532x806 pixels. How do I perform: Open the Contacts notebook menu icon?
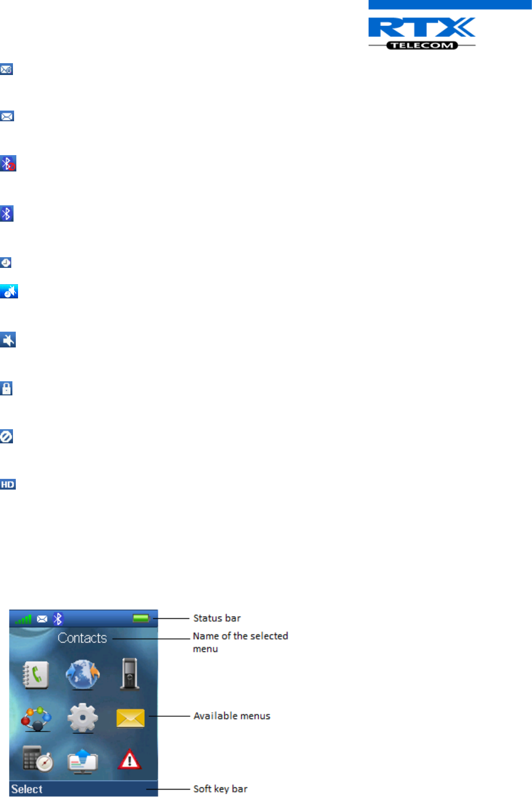click(x=36, y=675)
